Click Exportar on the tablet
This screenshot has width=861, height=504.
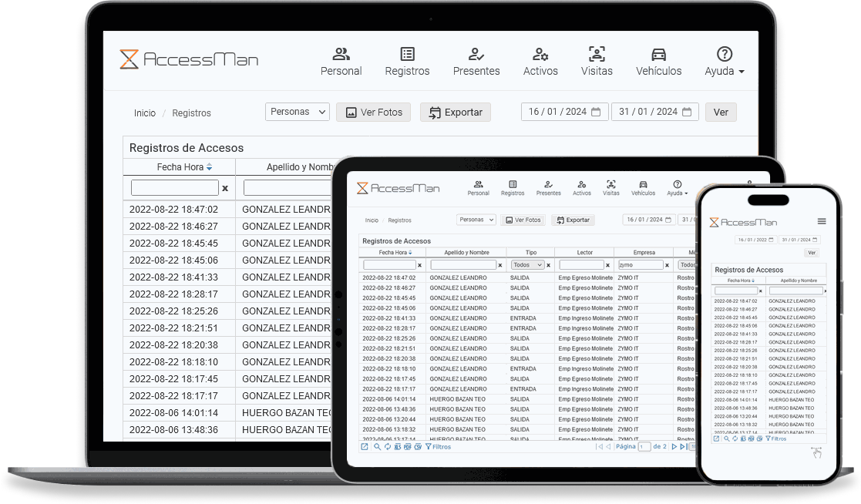point(573,220)
